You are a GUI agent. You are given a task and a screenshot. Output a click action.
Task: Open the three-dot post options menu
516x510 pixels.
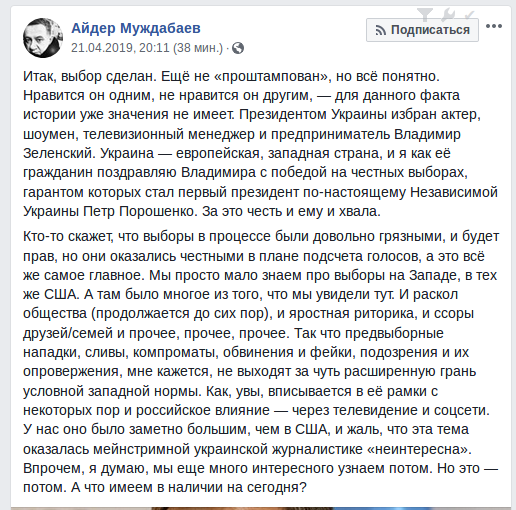494,26
